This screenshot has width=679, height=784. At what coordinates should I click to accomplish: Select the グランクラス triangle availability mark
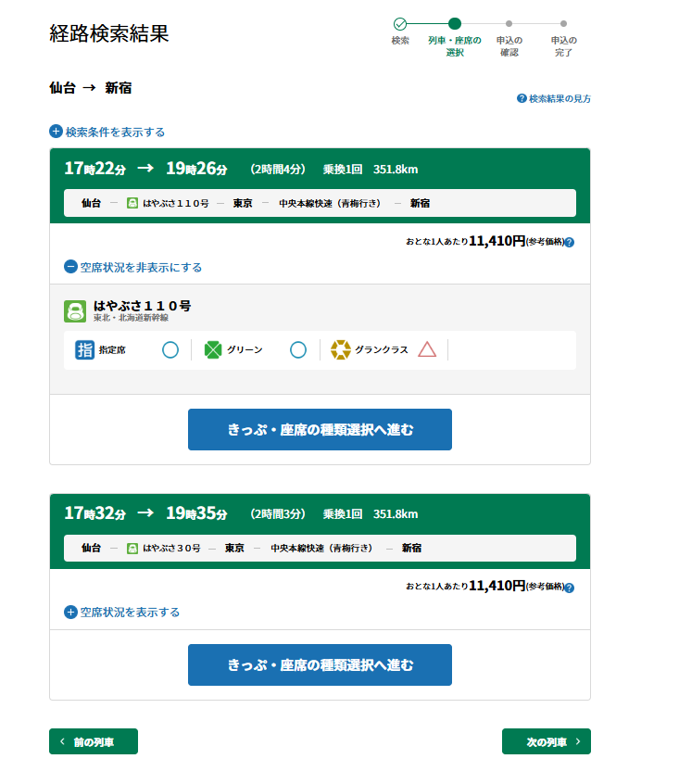[427, 349]
